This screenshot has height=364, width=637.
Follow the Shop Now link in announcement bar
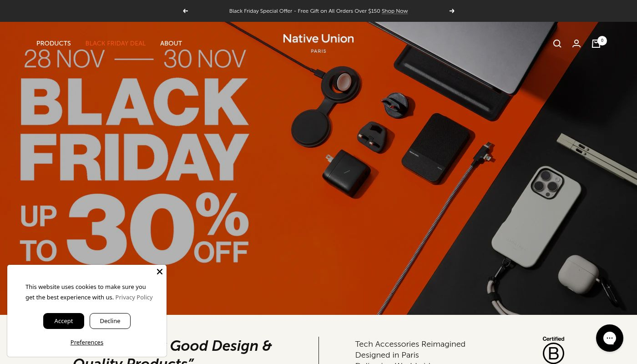pos(394,11)
